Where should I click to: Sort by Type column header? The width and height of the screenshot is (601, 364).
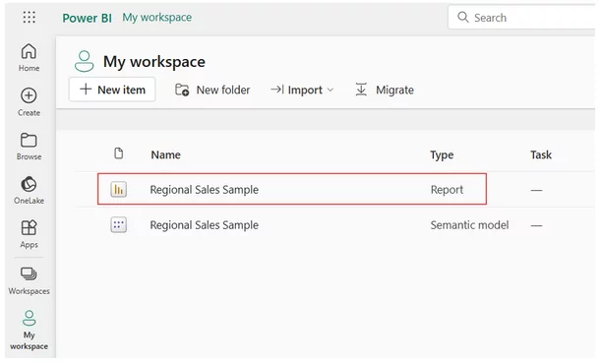coord(442,155)
